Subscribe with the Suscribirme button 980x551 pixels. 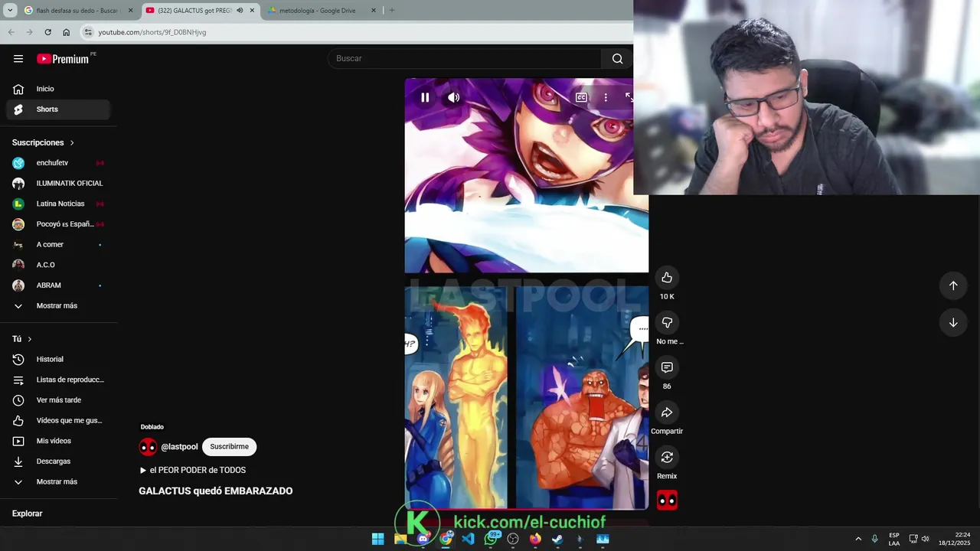click(229, 447)
